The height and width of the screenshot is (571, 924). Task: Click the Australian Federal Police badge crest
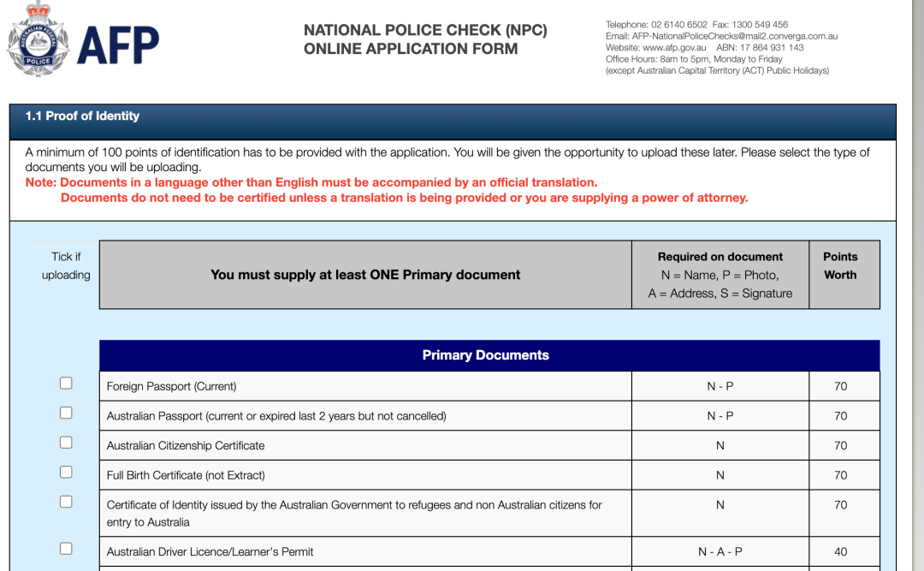click(37, 39)
